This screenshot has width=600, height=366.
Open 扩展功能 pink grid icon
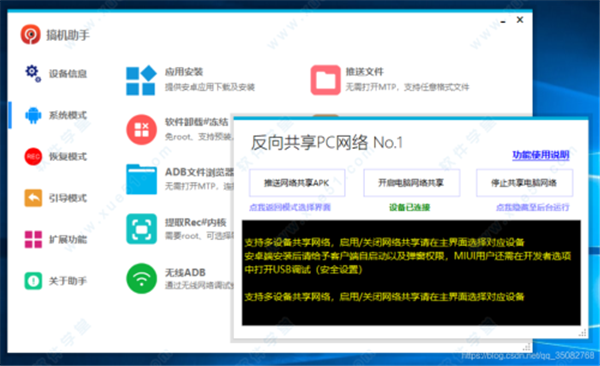tap(33, 239)
